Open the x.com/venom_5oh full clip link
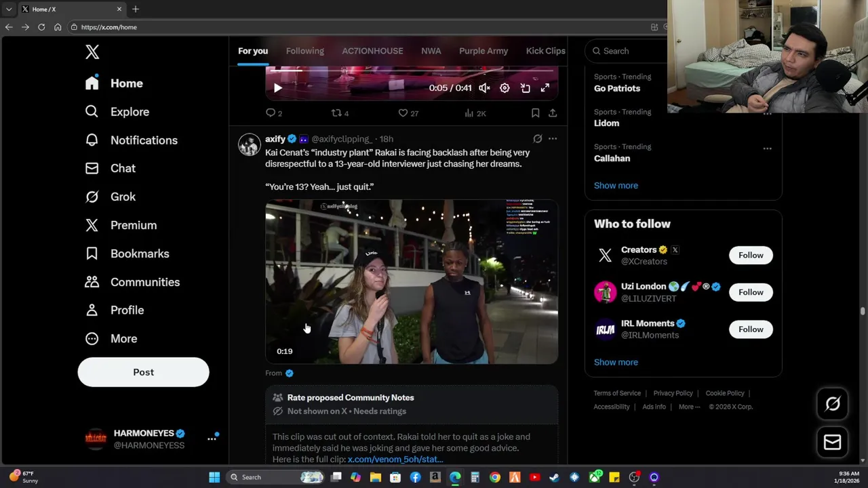Viewport: 868px width, 488px height. click(x=395, y=460)
